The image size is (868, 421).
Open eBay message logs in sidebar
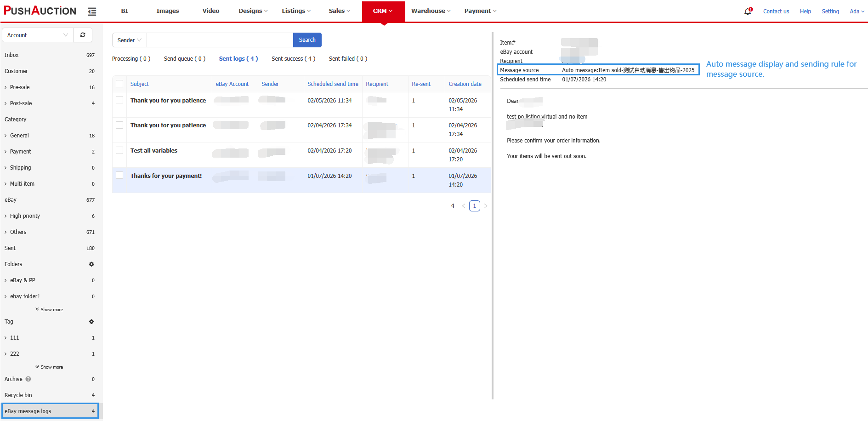[x=50, y=411]
